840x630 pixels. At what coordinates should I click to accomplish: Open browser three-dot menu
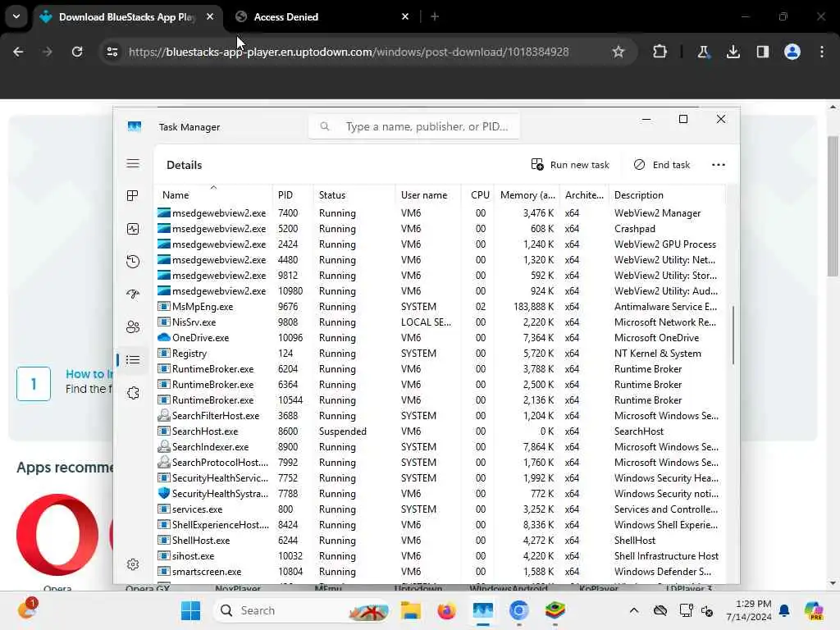click(822, 52)
